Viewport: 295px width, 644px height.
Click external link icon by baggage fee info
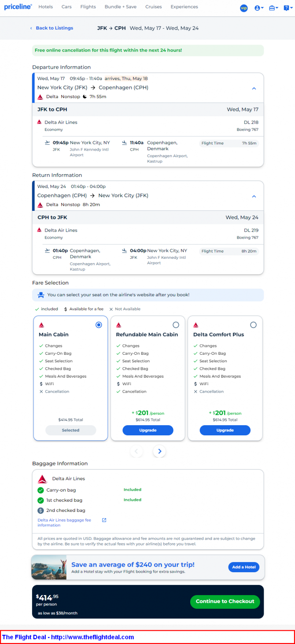tap(104, 520)
